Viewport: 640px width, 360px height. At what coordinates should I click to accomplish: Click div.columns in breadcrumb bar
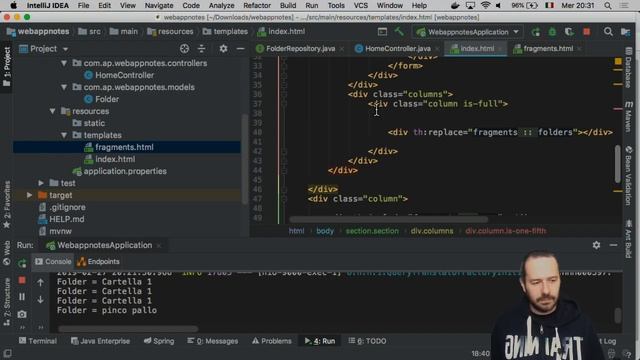(x=432, y=231)
